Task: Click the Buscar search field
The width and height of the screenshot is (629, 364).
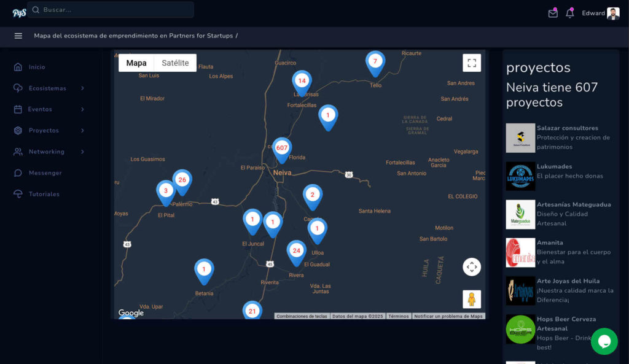Action: pos(111,10)
